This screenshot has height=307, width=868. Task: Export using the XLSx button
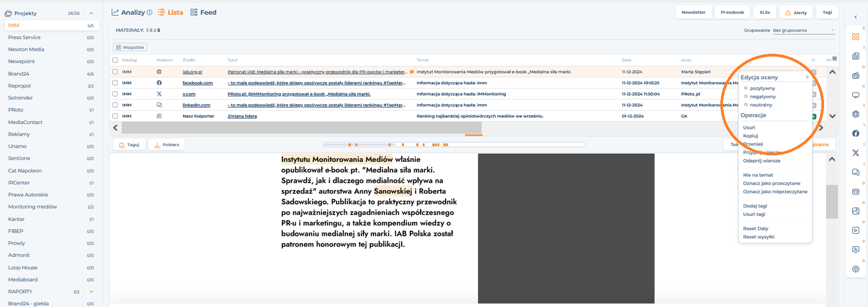click(x=764, y=12)
